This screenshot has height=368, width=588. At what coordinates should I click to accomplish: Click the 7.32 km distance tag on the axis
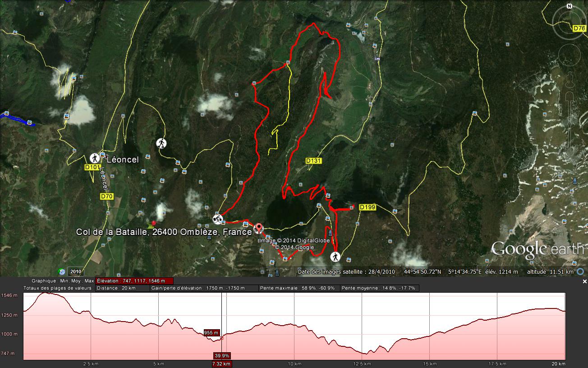click(x=221, y=363)
